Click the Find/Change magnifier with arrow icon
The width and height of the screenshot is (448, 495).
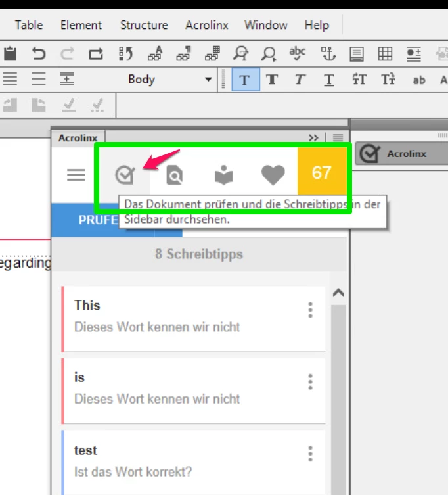tap(240, 54)
